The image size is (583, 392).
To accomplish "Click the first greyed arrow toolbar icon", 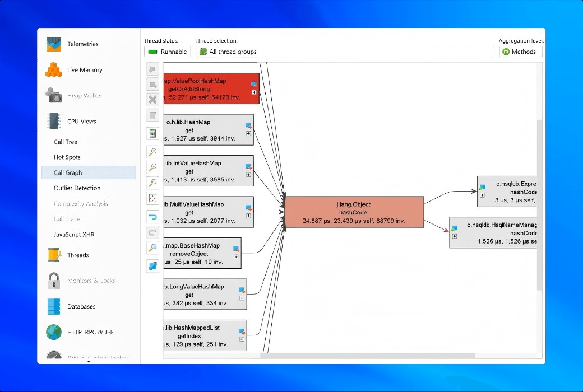I will 152,69.
